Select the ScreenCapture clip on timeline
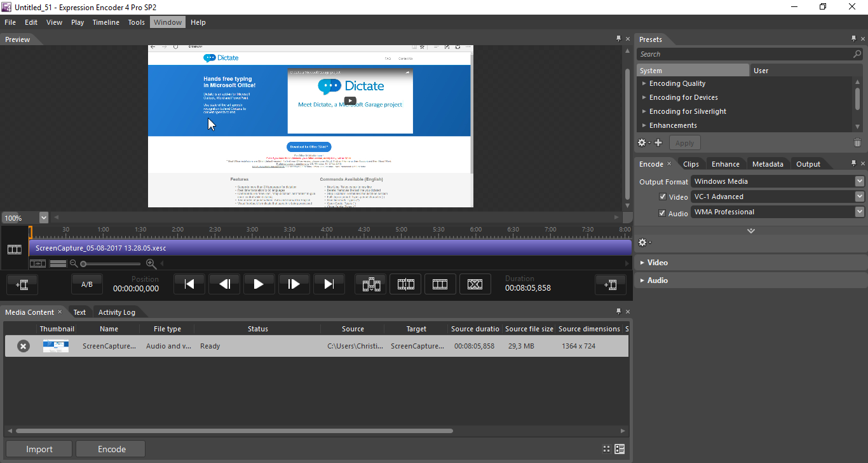 click(x=330, y=248)
